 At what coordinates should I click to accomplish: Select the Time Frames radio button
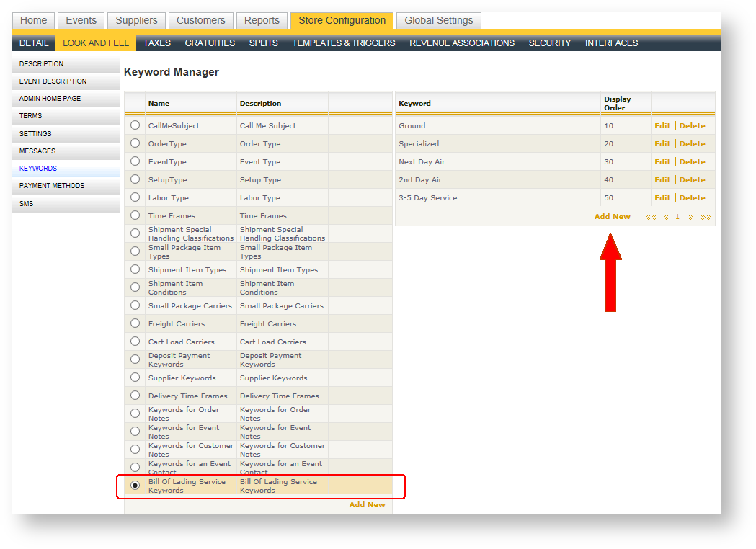click(x=135, y=215)
